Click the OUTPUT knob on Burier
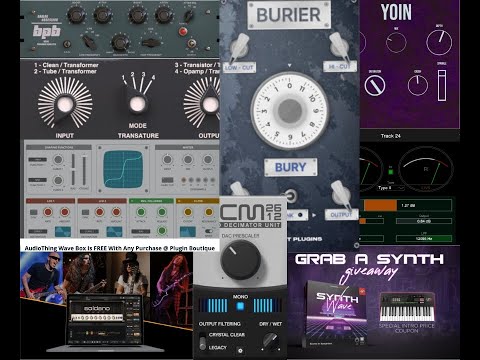Viewport: 480px width, 360px height. pos(341,194)
